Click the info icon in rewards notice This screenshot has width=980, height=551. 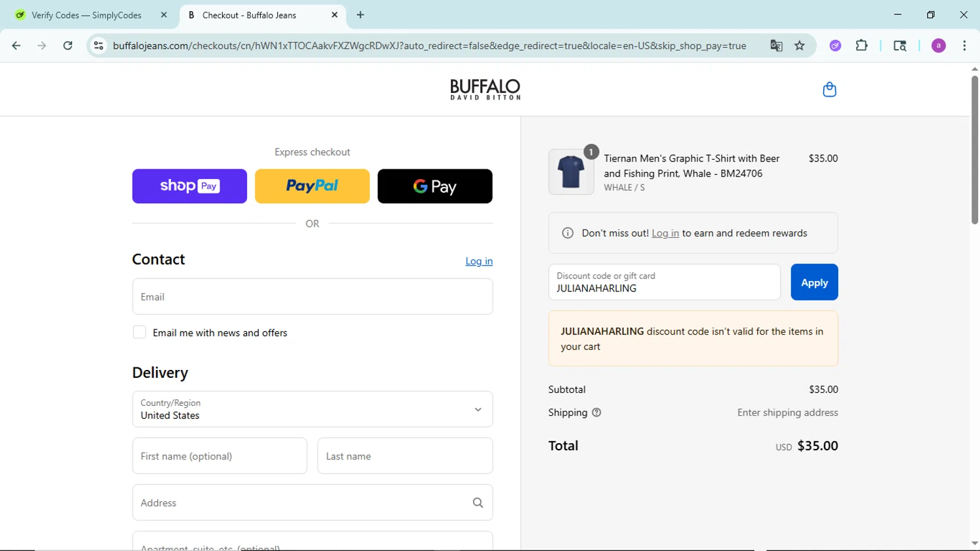(x=568, y=233)
